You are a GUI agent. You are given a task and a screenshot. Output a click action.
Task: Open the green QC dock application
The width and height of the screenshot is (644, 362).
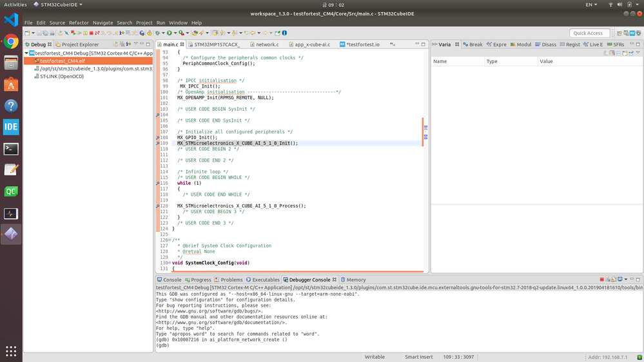[x=11, y=191]
